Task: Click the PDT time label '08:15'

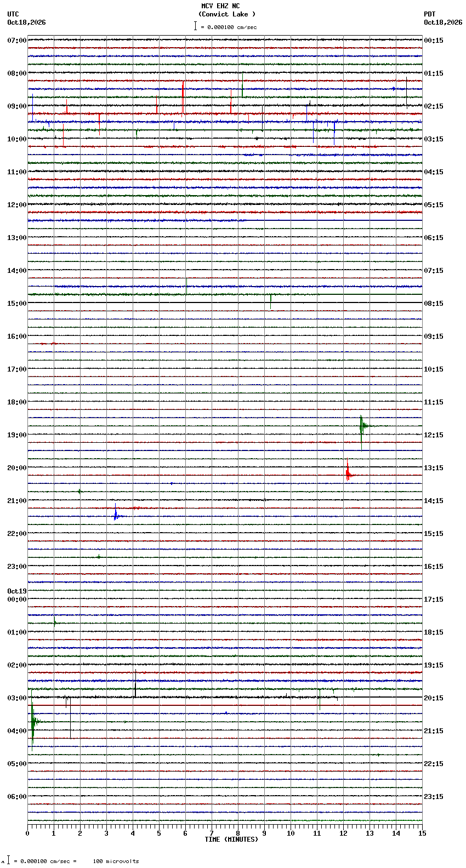Action: click(433, 304)
